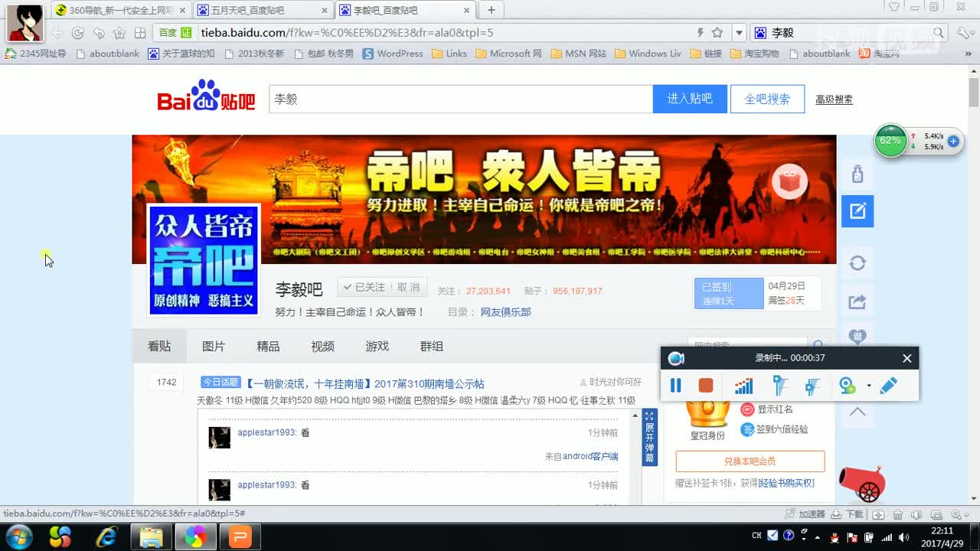Click the tieba search input field
This screenshot has height=551, width=980.
[x=461, y=99]
